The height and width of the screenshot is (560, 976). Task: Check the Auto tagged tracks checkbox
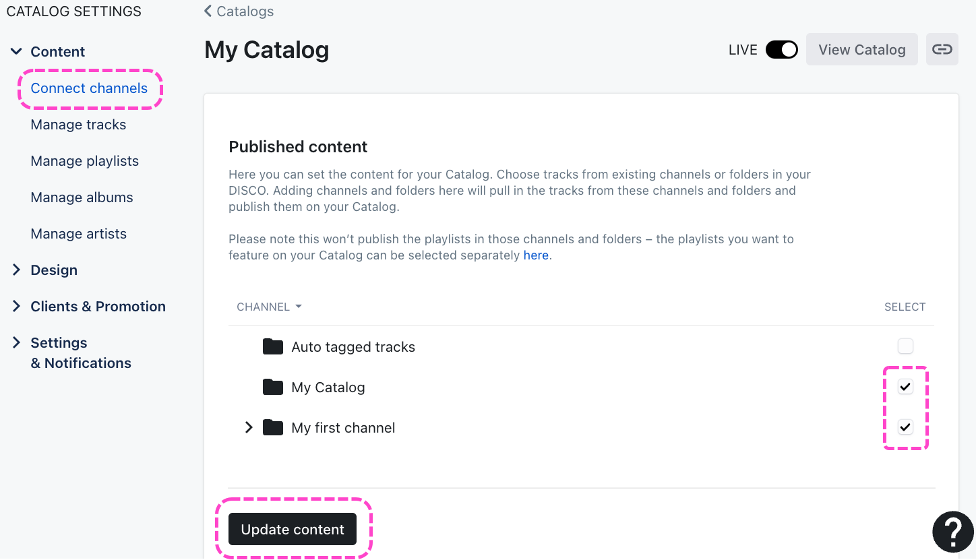click(905, 346)
